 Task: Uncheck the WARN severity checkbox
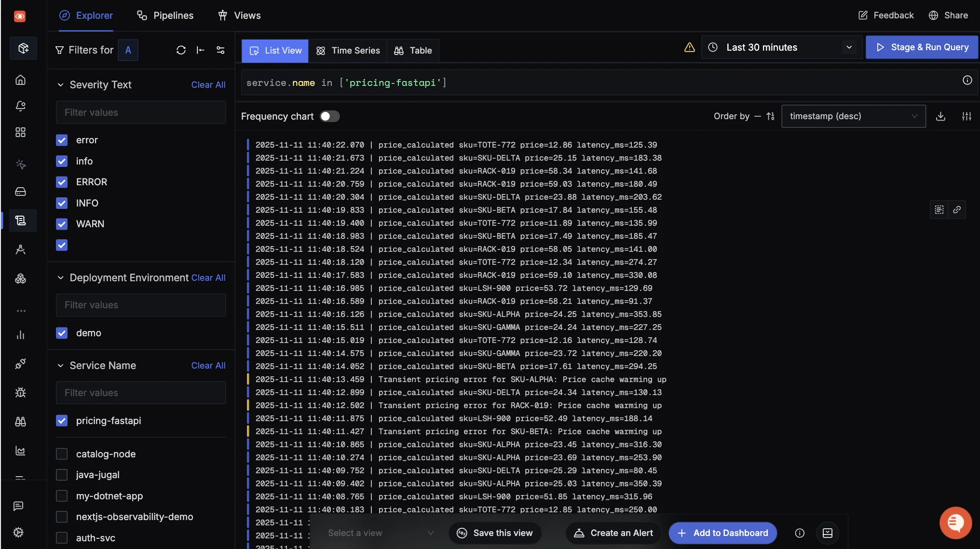[62, 224]
